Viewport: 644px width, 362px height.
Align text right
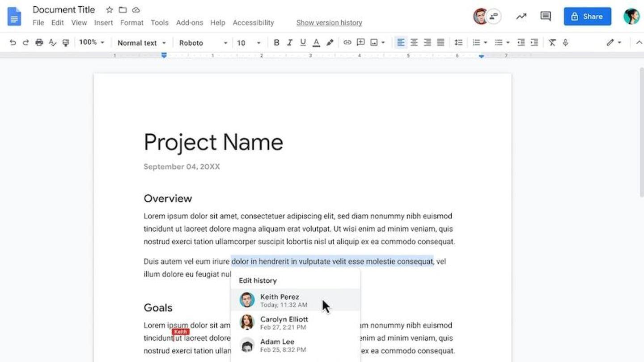point(428,43)
